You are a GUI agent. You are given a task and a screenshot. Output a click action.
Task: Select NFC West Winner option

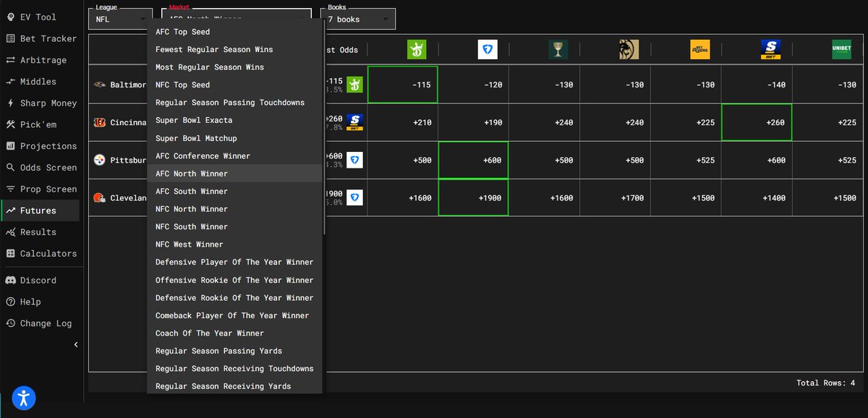tap(235, 244)
